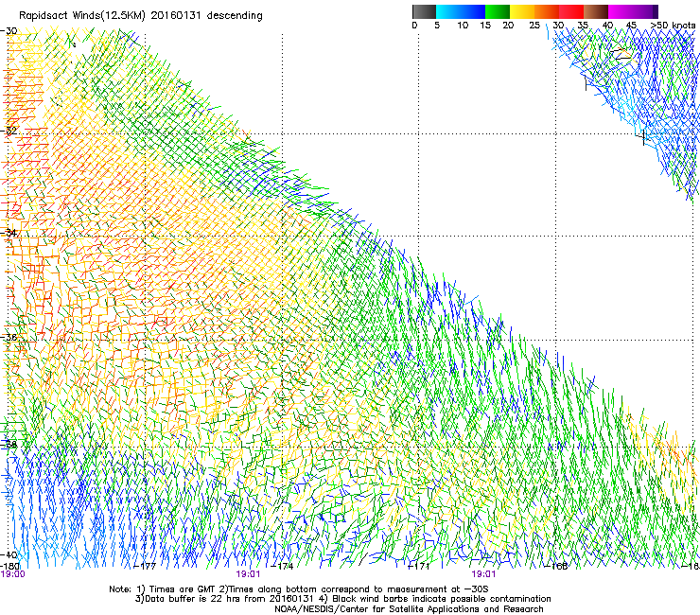Click the cyan-blue 5-15 knots legend segment
The width and height of the screenshot is (700, 615).
(x=461, y=11)
